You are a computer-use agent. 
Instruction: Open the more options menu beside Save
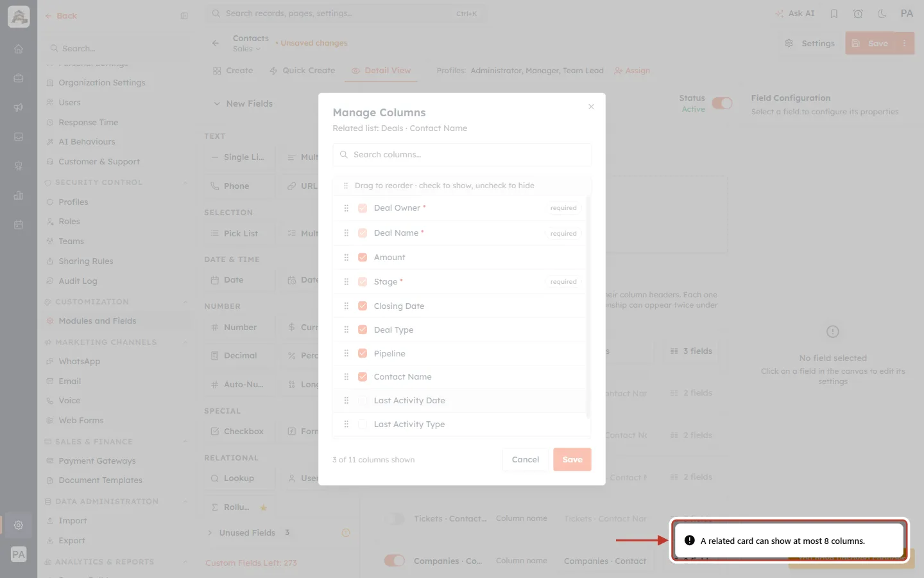pos(905,43)
